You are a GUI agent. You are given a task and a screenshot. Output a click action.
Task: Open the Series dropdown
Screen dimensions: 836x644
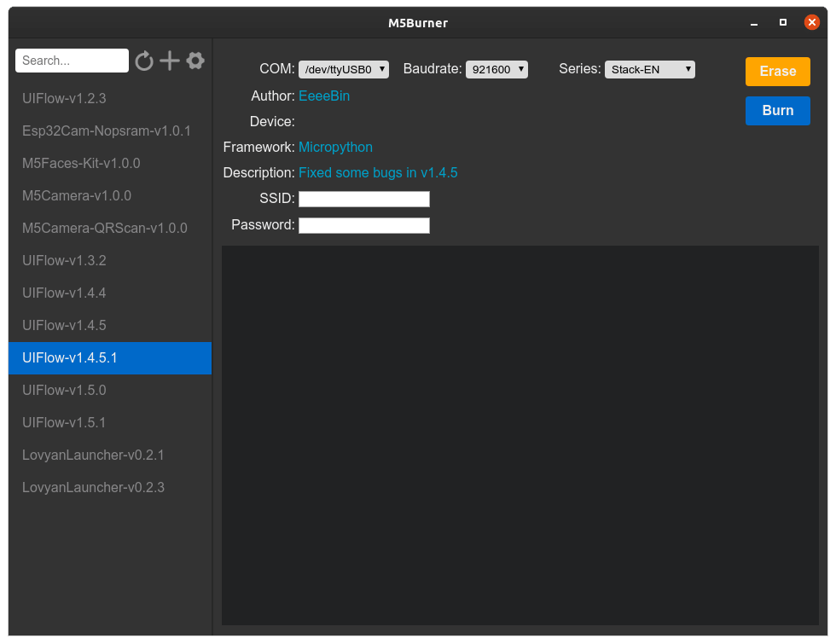(649, 69)
